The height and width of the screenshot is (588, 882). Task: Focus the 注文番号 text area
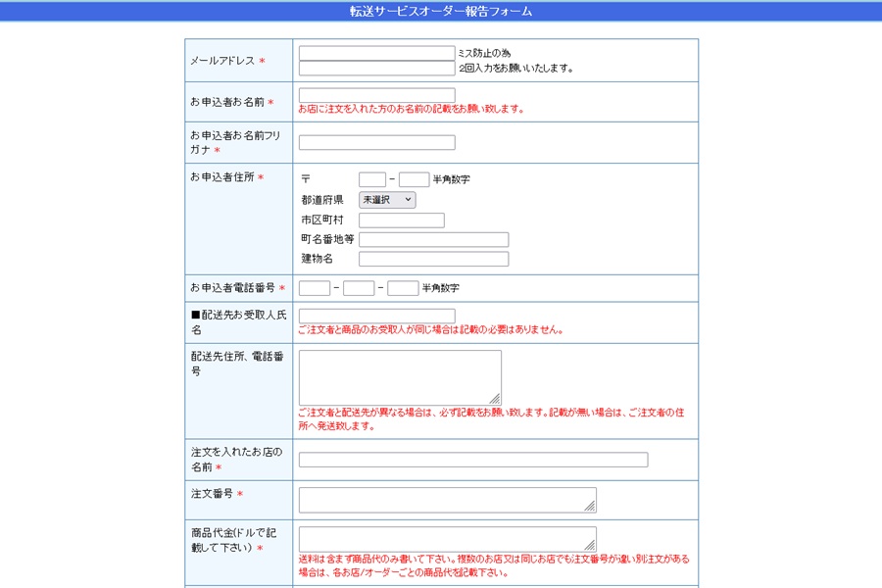point(447,500)
